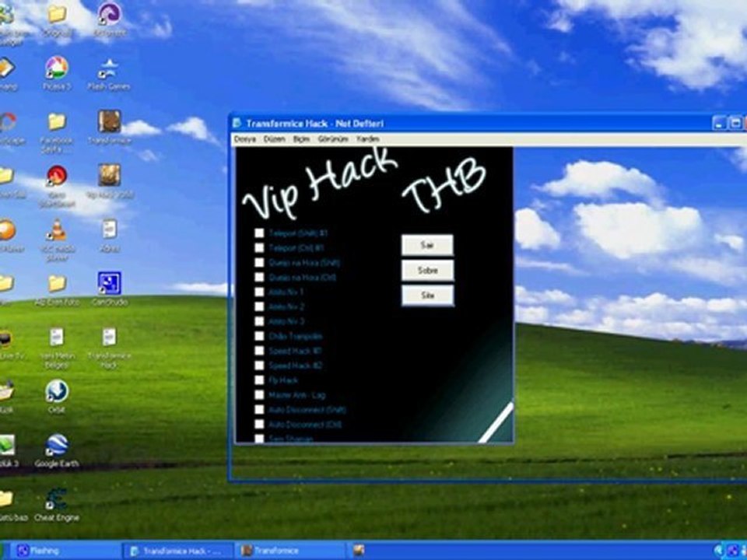
Task: Check the Atalho Nv 1 option
Action: tap(259, 292)
